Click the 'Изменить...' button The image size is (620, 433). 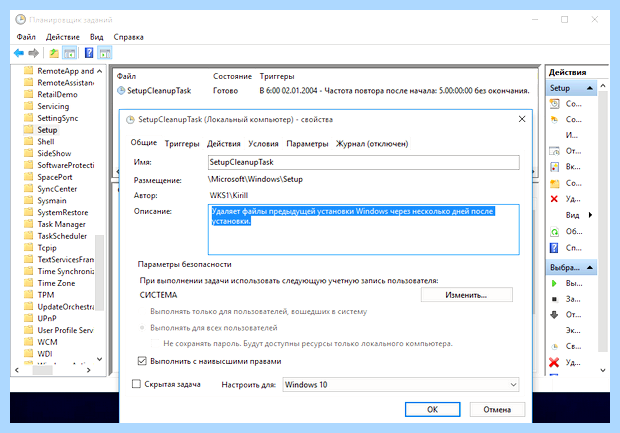467,295
